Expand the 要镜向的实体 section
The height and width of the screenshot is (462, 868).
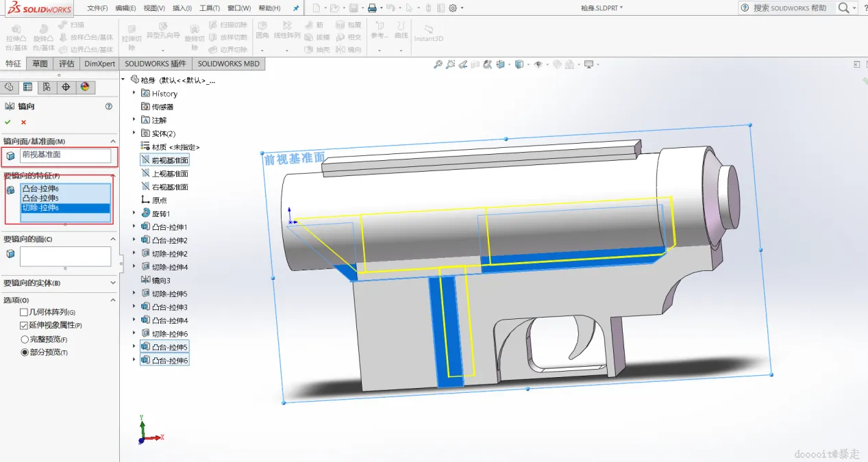(113, 283)
